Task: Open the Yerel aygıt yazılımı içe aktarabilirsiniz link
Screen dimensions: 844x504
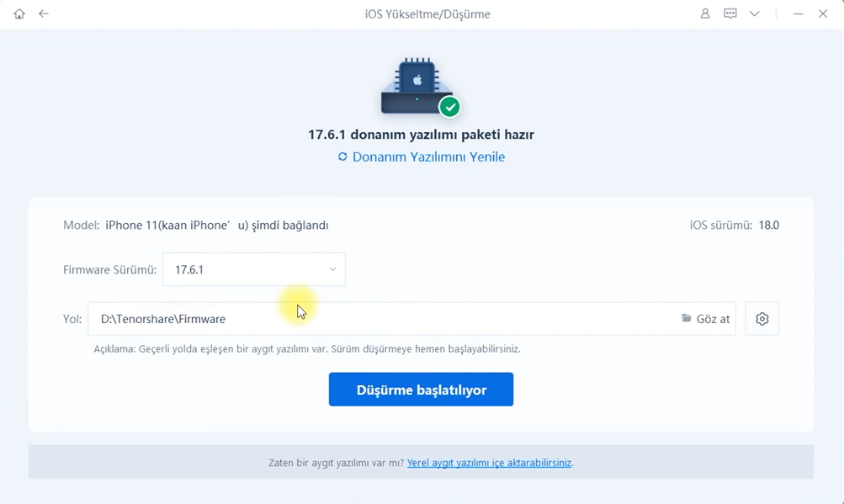Action: coord(489,463)
